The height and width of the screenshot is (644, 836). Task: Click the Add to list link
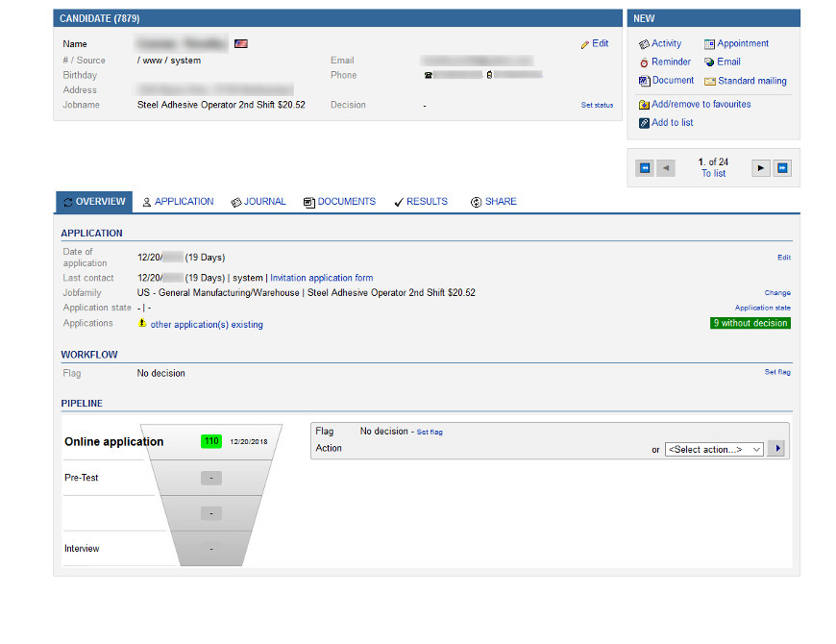673,123
